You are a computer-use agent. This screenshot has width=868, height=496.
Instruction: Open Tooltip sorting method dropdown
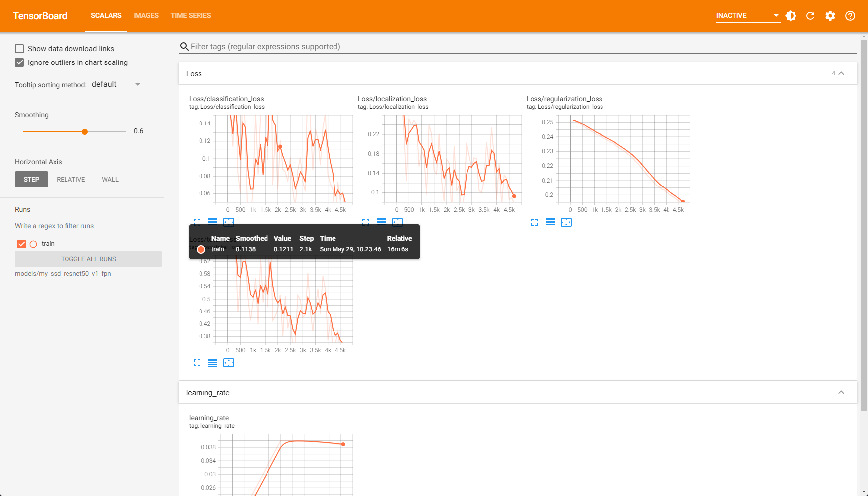point(118,85)
